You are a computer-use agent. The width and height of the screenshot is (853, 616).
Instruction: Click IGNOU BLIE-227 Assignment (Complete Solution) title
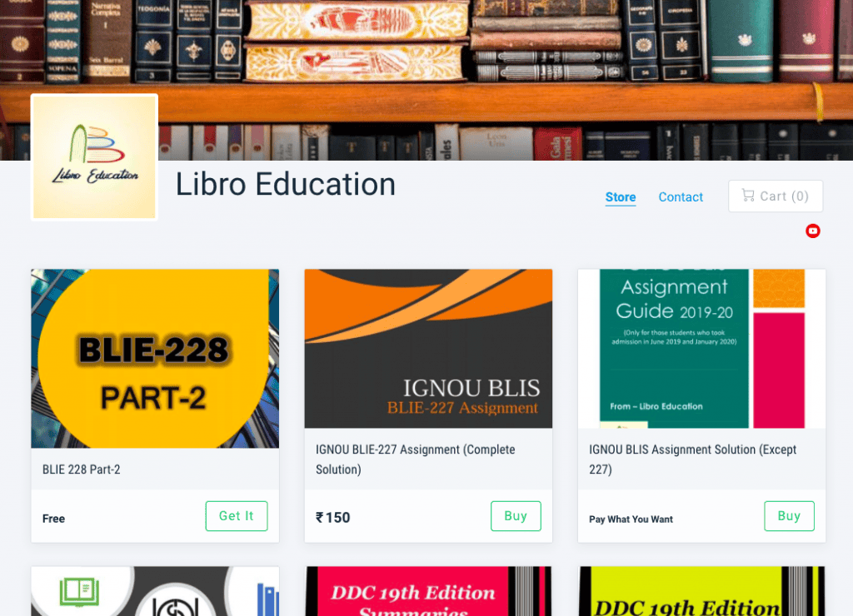(x=416, y=460)
